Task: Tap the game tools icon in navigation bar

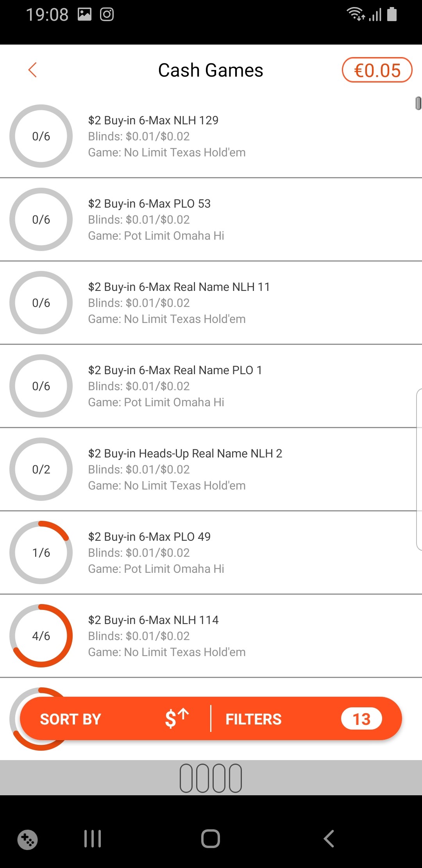Action: coord(27,839)
